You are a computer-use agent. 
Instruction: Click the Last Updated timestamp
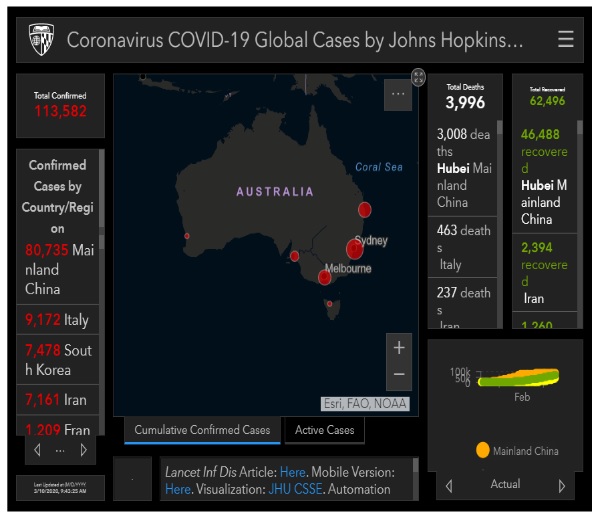[60, 488]
